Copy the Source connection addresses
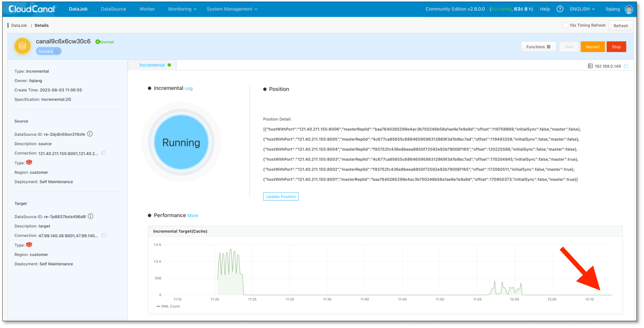The height and width of the screenshot is (328, 644). (103, 153)
